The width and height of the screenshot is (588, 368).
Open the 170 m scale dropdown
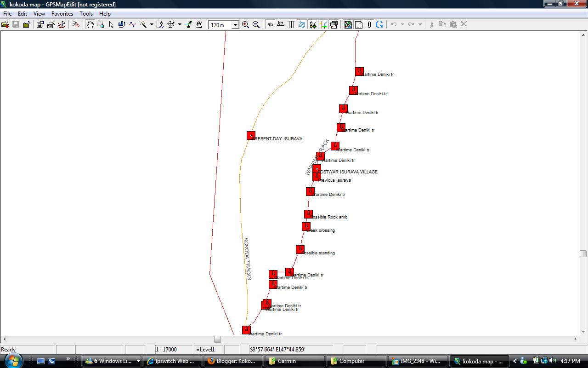point(235,24)
